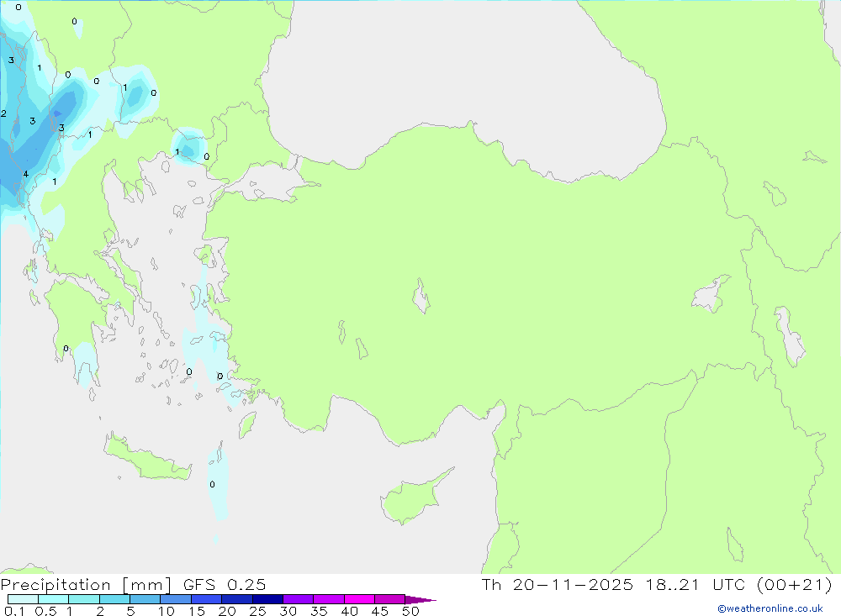Click the '45' legend scale label
Viewport: 841px width, 616px height.
[380, 611]
